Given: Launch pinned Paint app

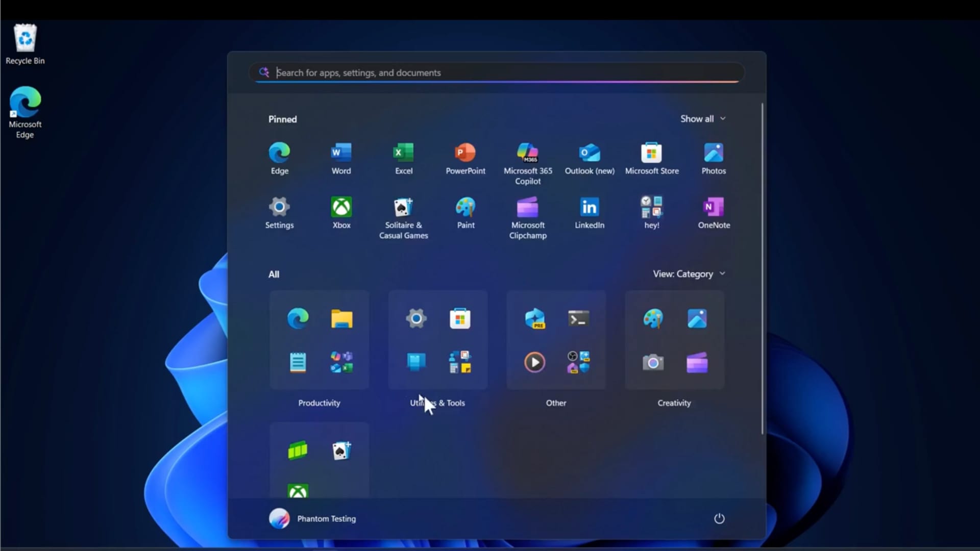Looking at the screenshot, I should point(465,213).
